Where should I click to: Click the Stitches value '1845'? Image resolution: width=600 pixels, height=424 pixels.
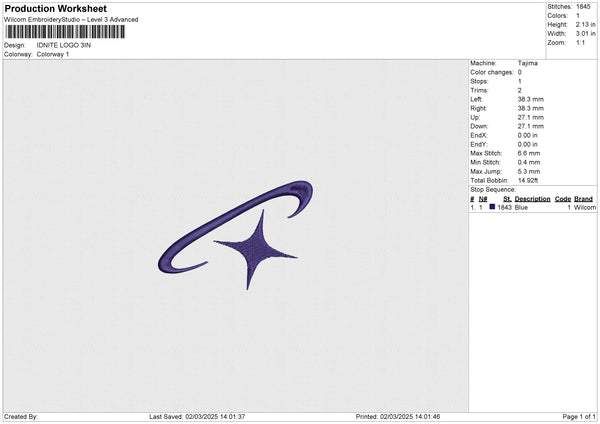tap(583, 7)
